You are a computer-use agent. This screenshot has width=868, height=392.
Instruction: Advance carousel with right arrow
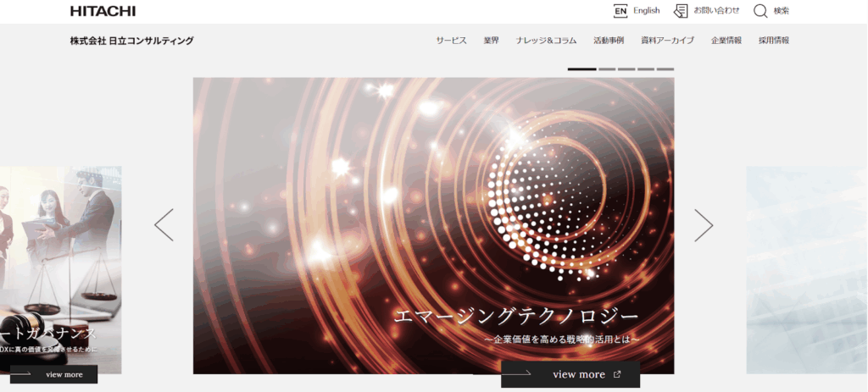[704, 225]
